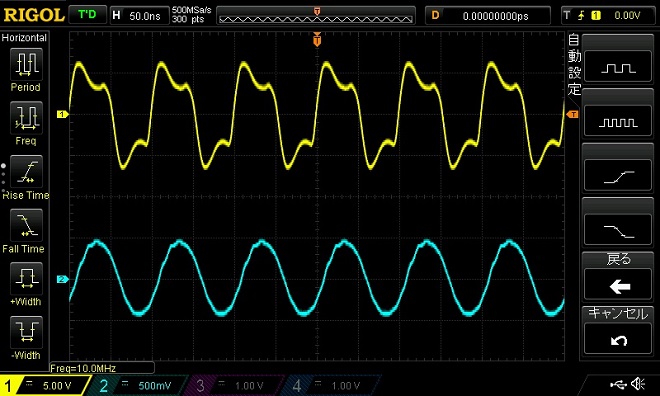660x396 pixels.
Task: Select the Freq measurement icon
Action: tap(26, 118)
